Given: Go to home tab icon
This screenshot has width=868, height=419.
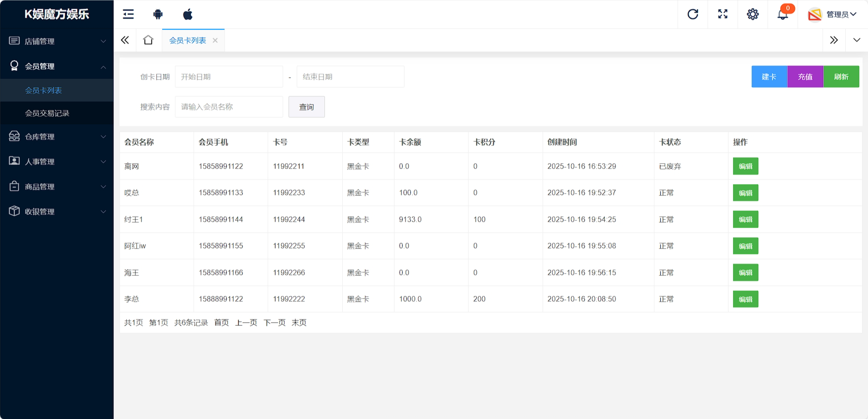Looking at the screenshot, I should click(148, 40).
